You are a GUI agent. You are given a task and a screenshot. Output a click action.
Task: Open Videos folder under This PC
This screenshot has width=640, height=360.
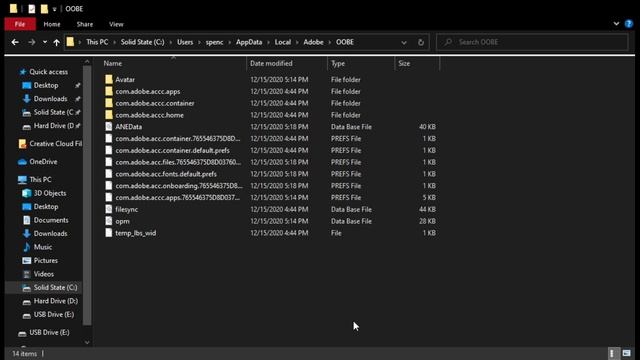point(43,274)
